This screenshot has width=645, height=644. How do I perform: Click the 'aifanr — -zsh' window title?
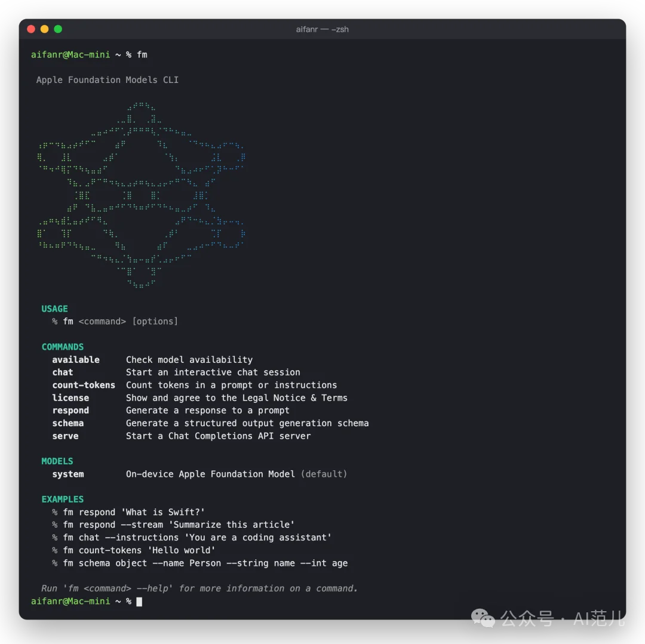coord(322,30)
